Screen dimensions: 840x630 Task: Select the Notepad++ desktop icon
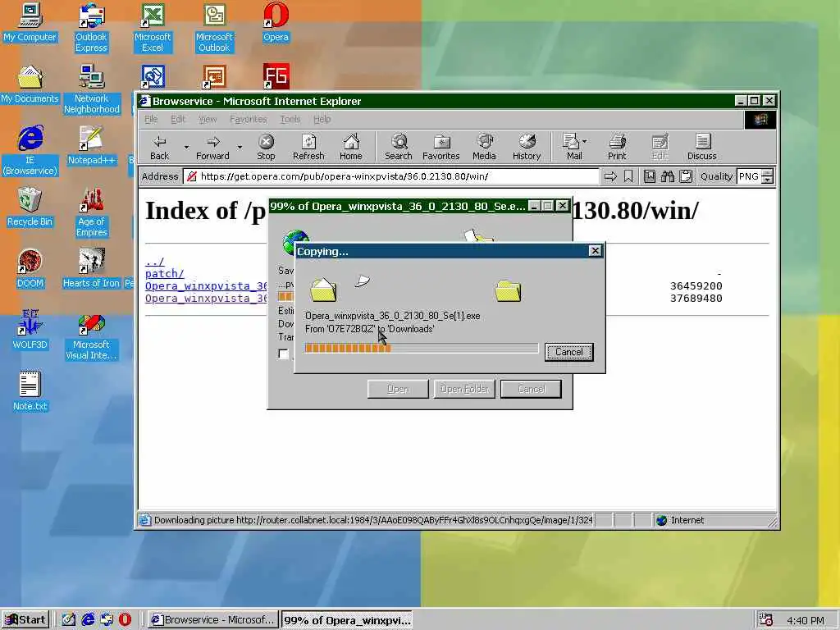tap(91, 145)
